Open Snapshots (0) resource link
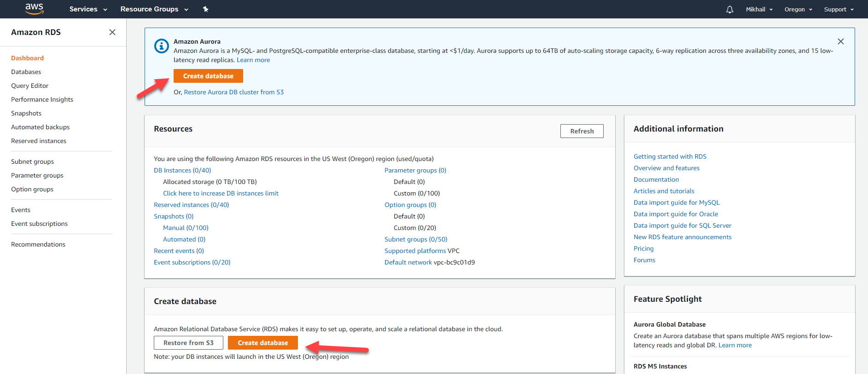Screen dimensions: 868x374 174,216
